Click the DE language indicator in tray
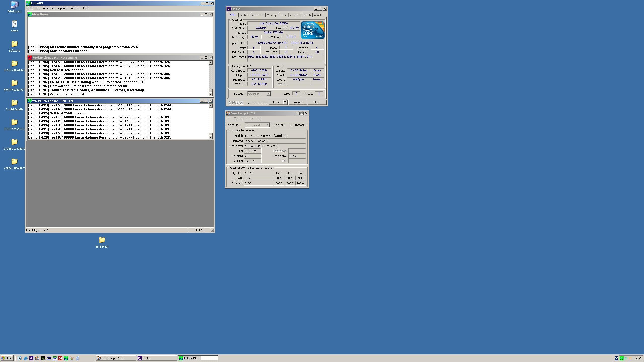644x362 pixels. pos(616,358)
